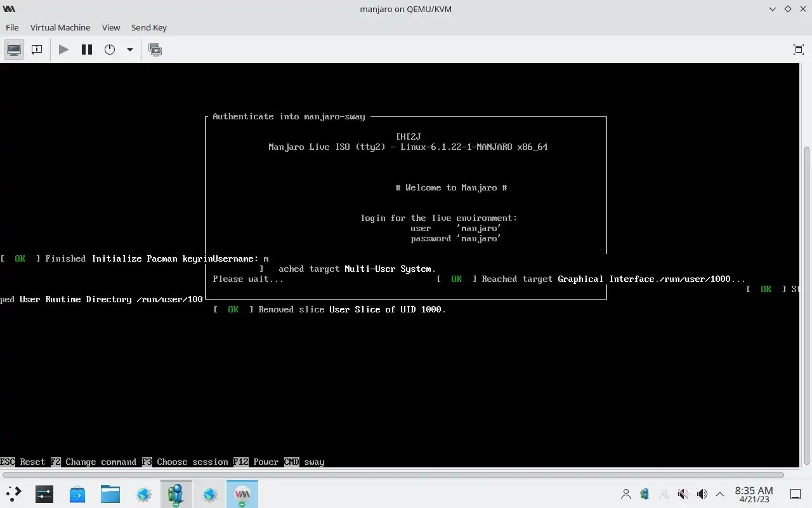Open the Dolphin file manager
812x508 pixels.
[x=110, y=493]
